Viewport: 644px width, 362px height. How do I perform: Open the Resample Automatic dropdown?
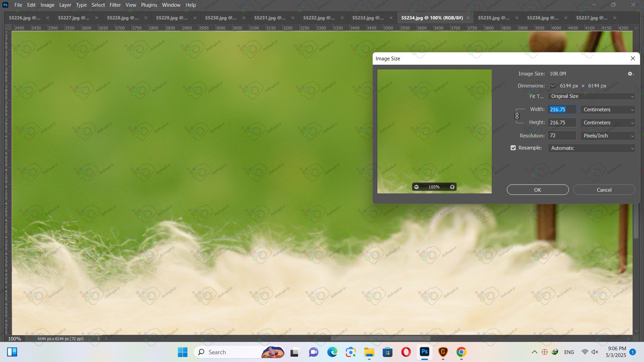click(592, 148)
